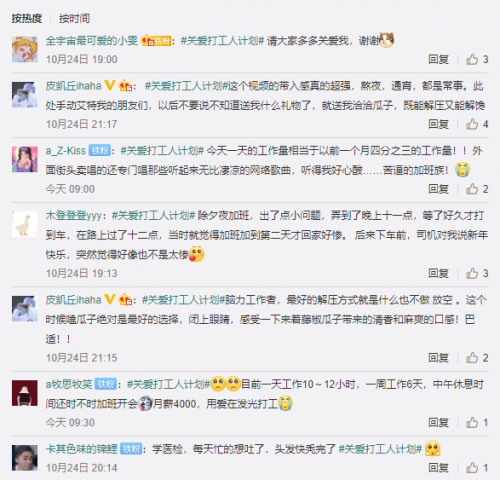Reply to 全宇宙最可爱的小雯's comment
This screenshot has height=480, width=500.
438,59
